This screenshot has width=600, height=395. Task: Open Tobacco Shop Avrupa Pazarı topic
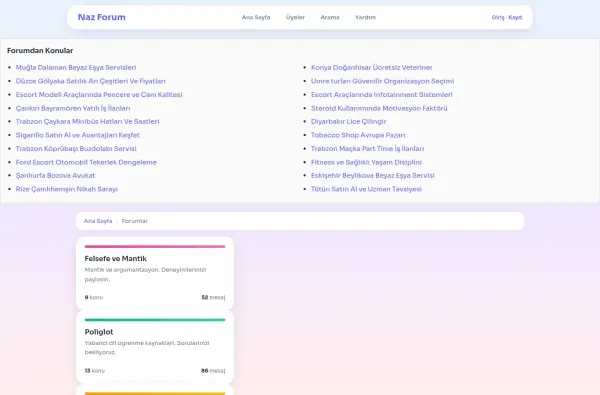358,135
